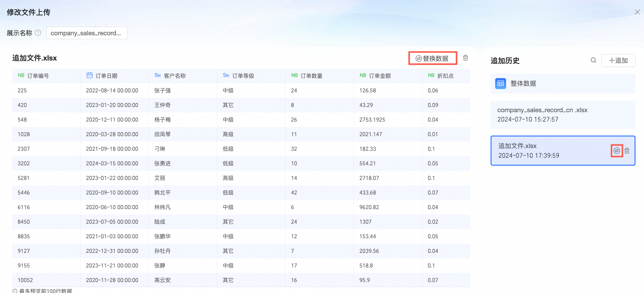This screenshot has width=644, height=293.
Task: Click the Str type icon of 客户名称 column
Action: pyautogui.click(x=158, y=75)
